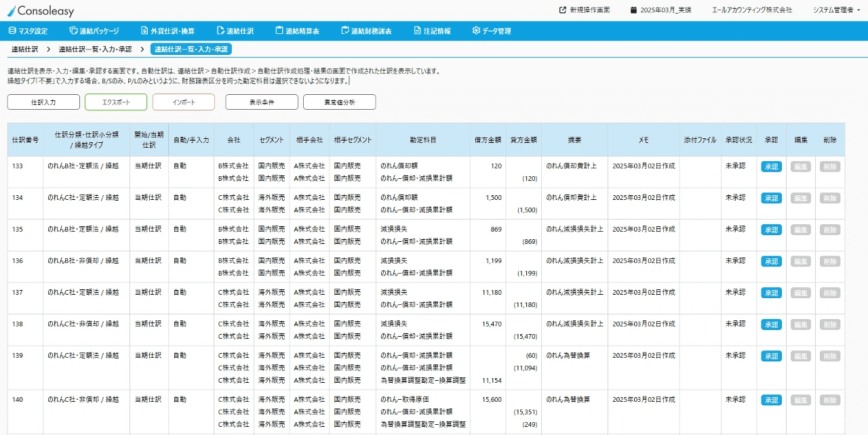Image resolution: width=868 pixels, height=435 pixels.
Task: Click the calendar icon for 2025年03月_実績
Action: point(633,10)
